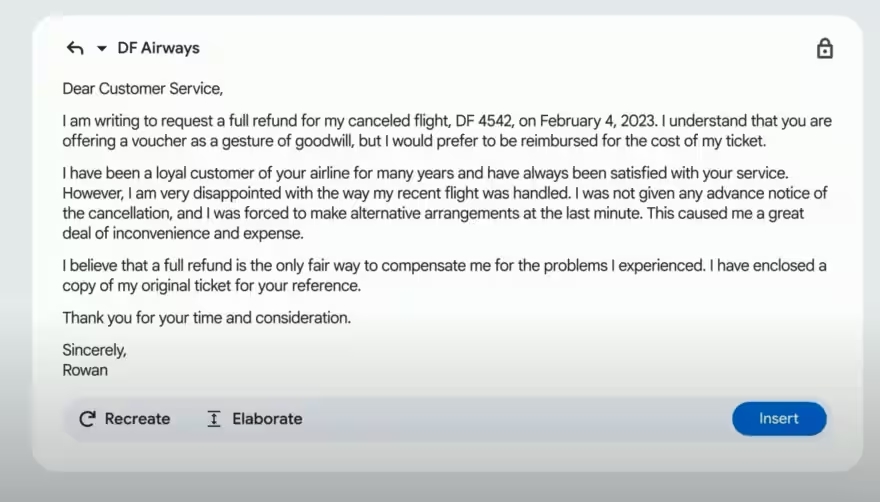Image resolution: width=880 pixels, height=502 pixels.
Task: Click the 'Thank you for your time' line
Action: pos(206,318)
